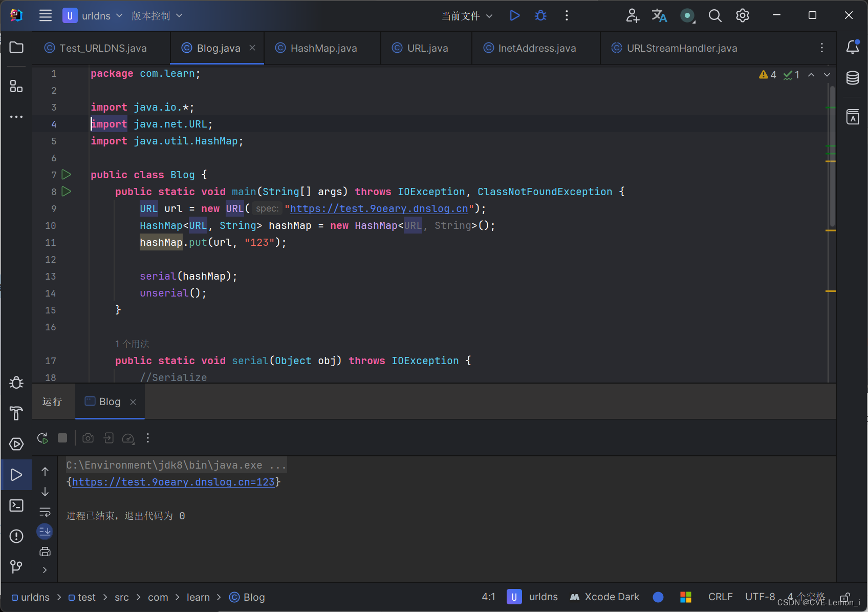
Task: Open the Project tool window folder icon
Action: click(x=16, y=48)
